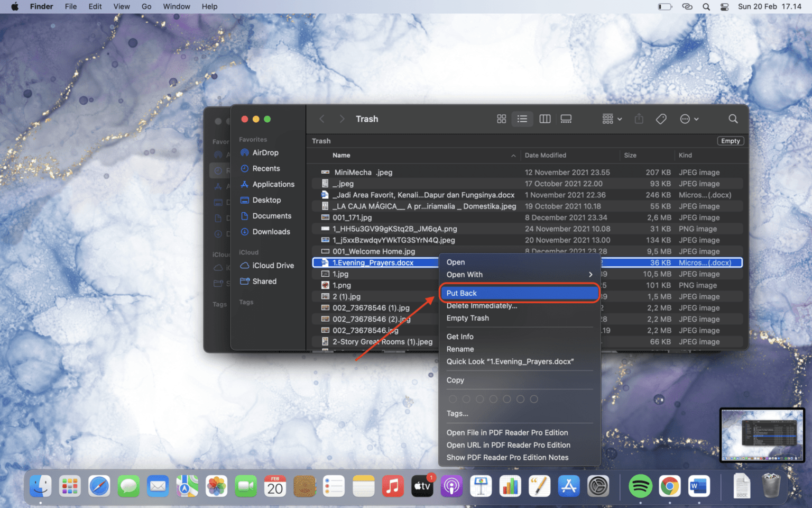This screenshot has width=812, height=508.
Task: Go back with the toolbar back arrow
Action: pos(322,119)
